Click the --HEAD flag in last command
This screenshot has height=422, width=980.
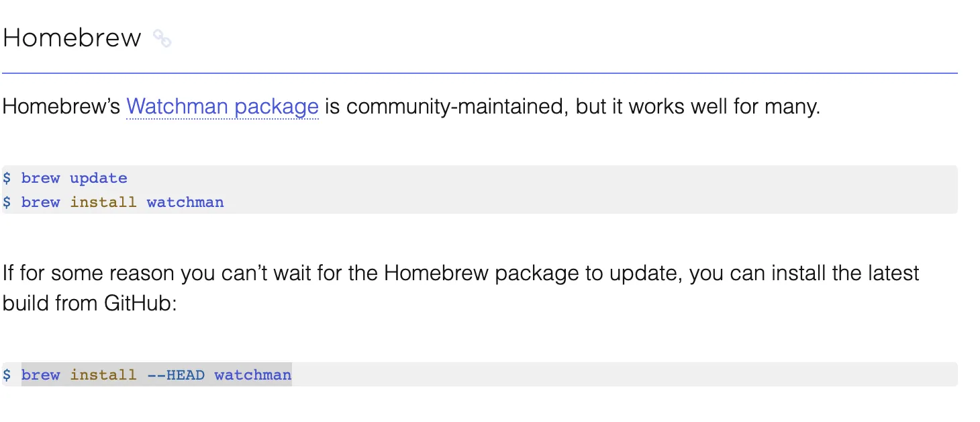(x=176, y=375)
